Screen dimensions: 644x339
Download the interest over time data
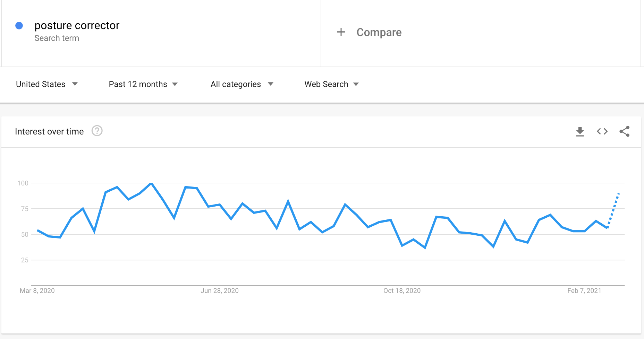click(580, 131)
